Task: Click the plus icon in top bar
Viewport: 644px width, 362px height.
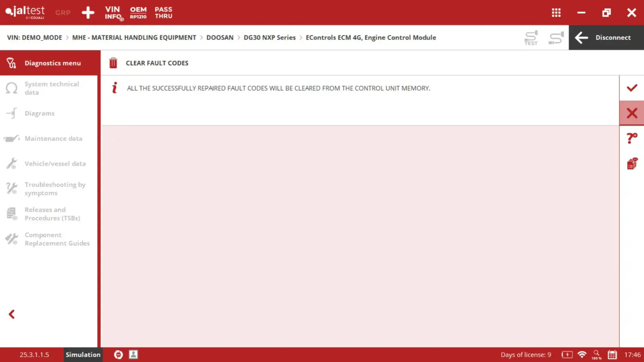Action: click(x=88, y=12)
